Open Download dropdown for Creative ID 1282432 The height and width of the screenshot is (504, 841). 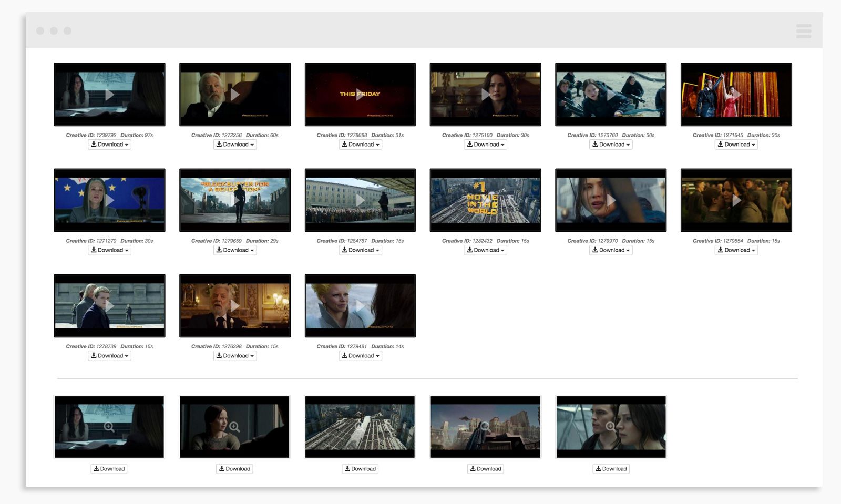pos(485,250)
